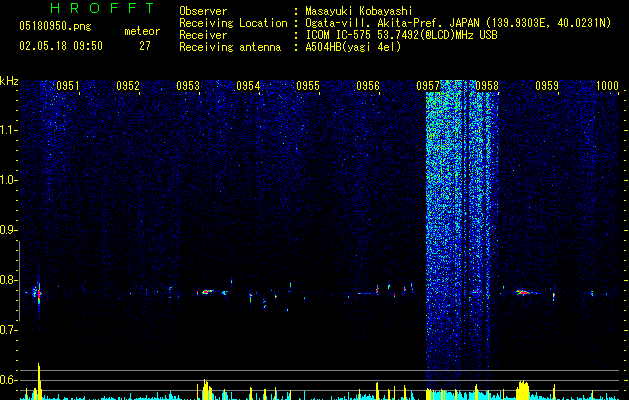Select the filename 05180950.png
Image resolution: width=629 pixels, height=400 pixels.
[x=55, y=26]
